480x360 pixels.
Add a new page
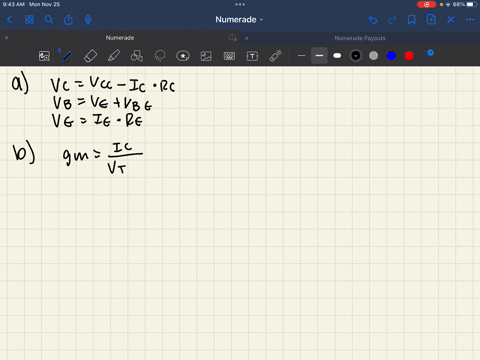[431, 19]
